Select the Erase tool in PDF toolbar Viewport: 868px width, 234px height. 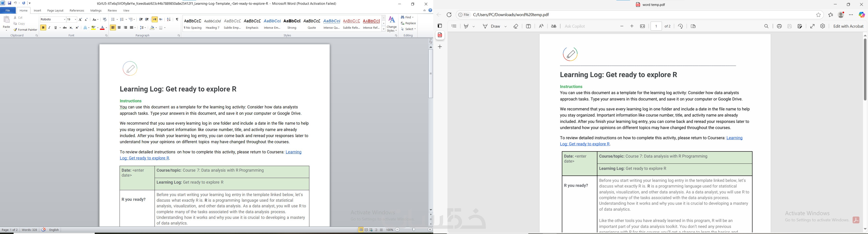tap(516, 26)
